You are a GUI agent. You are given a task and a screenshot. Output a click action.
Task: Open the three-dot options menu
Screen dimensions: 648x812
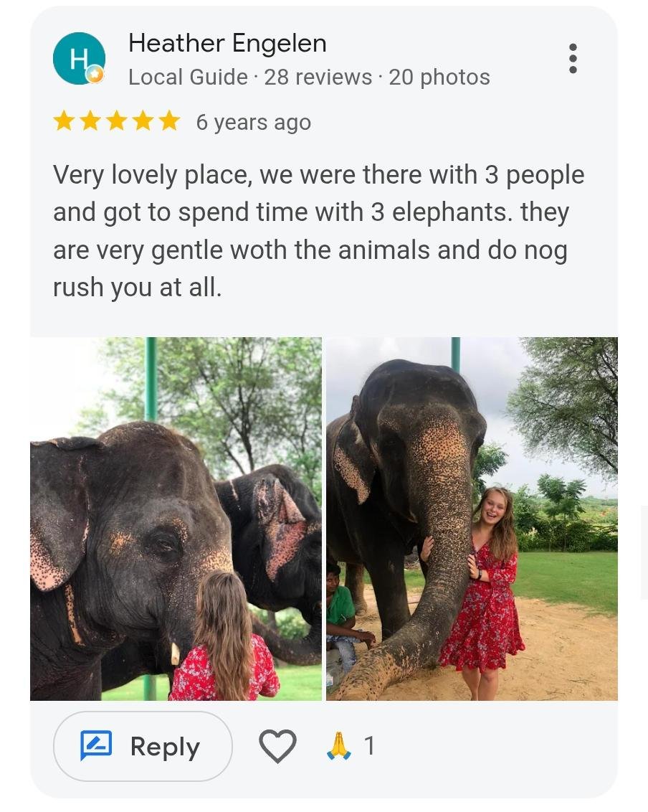tap(573, 58)
